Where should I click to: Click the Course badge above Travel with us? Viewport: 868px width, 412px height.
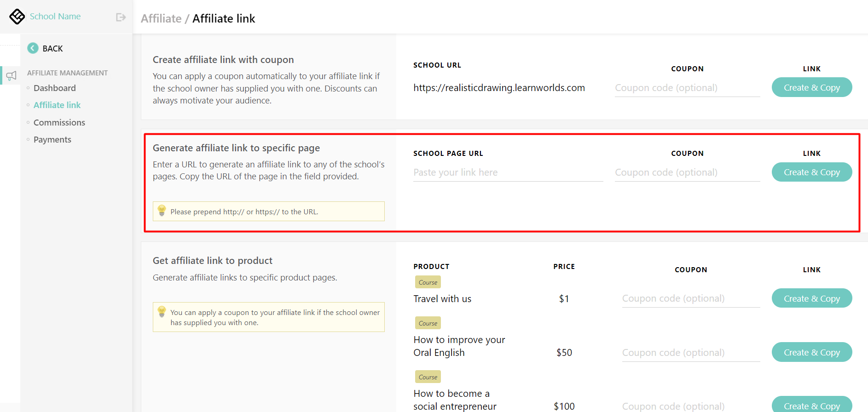point(428,282)
